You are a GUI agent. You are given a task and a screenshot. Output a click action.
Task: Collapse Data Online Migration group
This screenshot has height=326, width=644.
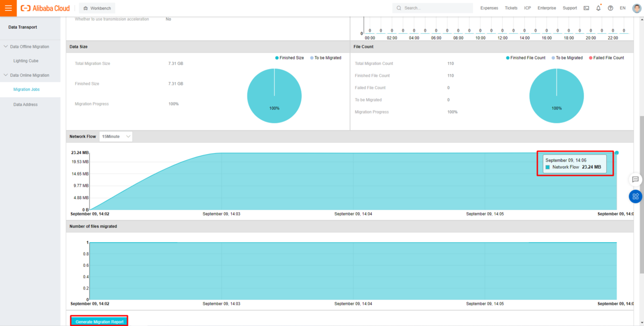tap(30, 75)
